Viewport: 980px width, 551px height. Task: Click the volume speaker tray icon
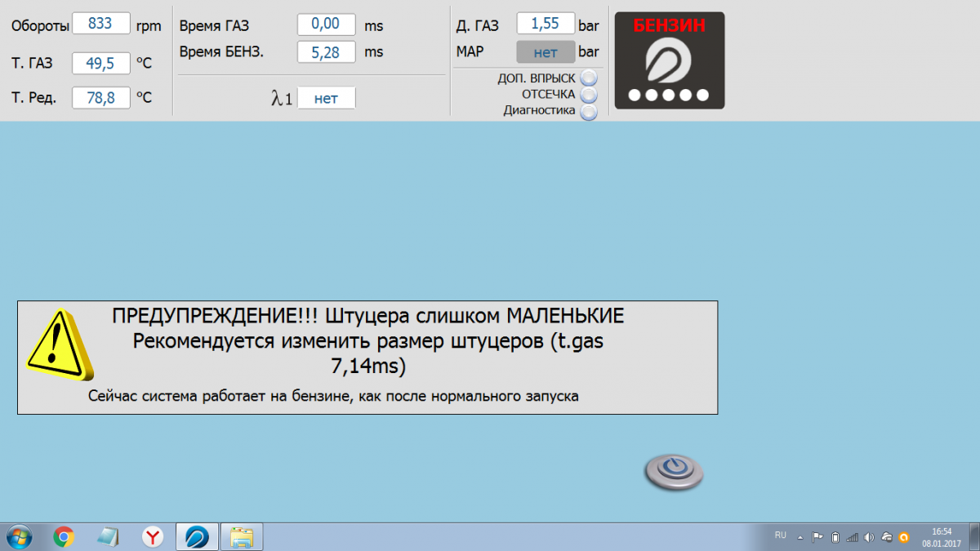pyautogui.click(x=869, y=537)
